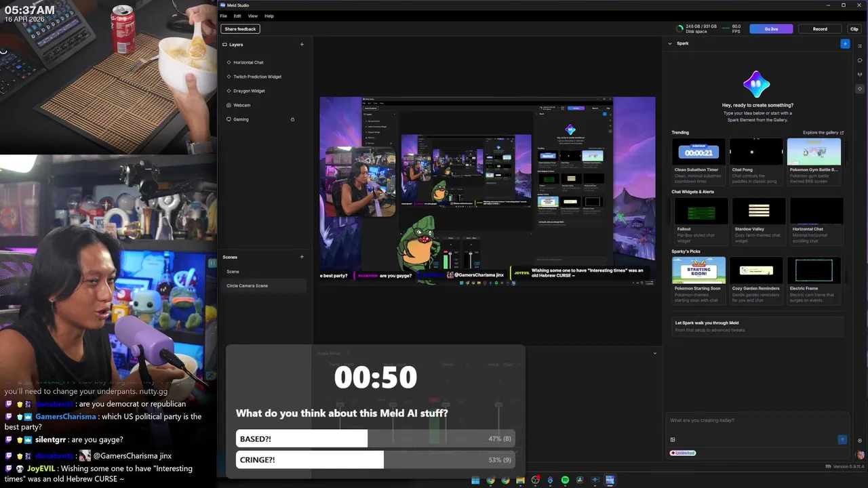868x488 pixels.
Task: Click the Unlimited plan badge
Action: [684, 453]
